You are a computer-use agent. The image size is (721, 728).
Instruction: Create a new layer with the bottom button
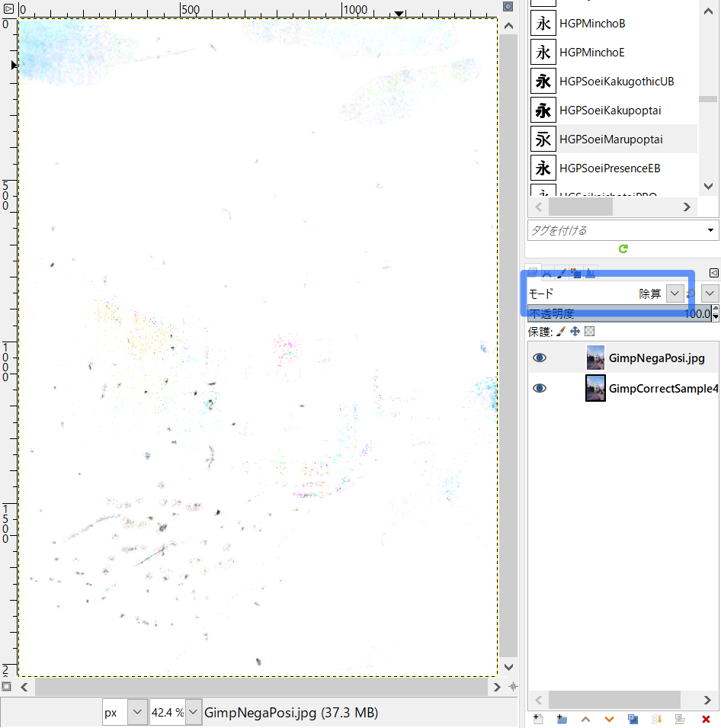pyautogui.click(x=538, y=719)
